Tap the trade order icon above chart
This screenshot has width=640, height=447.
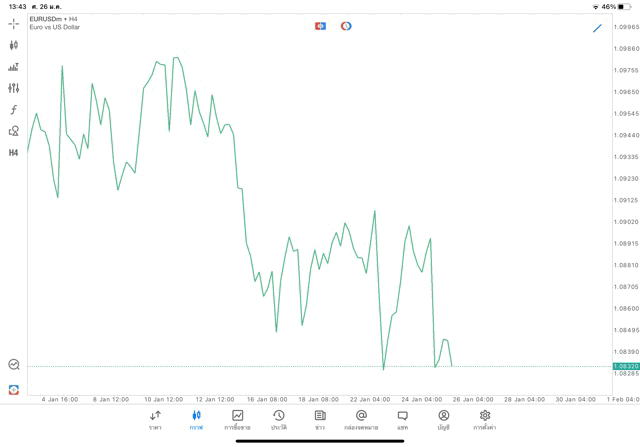(x=320, y=26)
